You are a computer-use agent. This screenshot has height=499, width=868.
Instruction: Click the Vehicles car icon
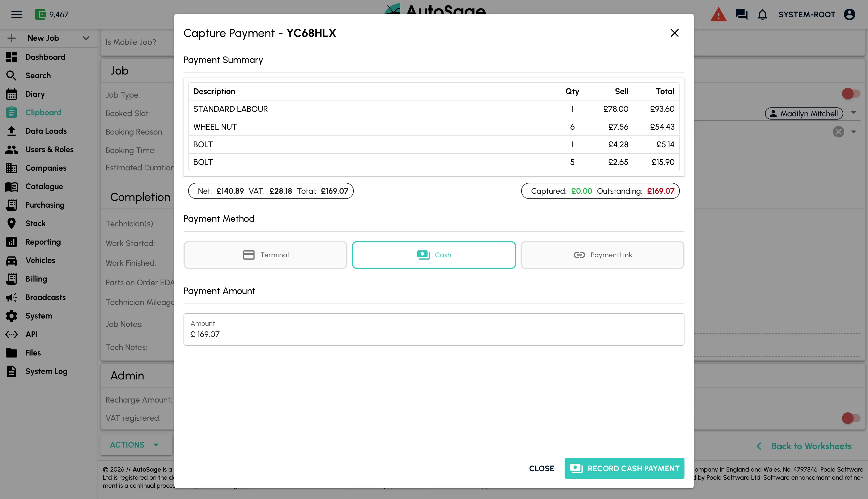(11, 260)
